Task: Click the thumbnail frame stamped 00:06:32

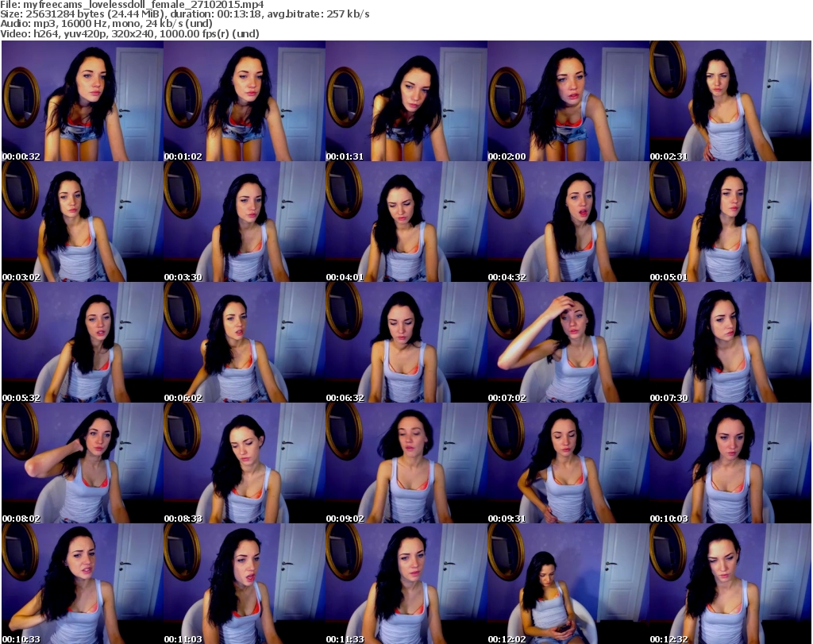Action: (x=406, y=342)
